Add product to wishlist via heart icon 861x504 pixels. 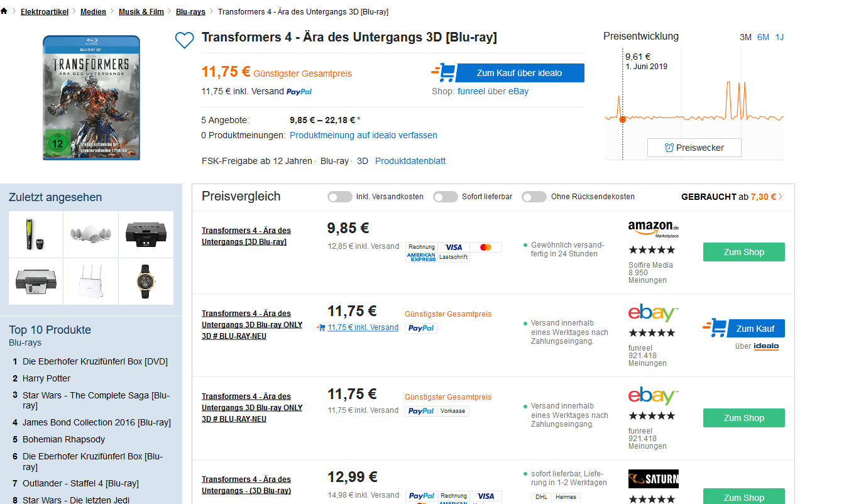(x=184, y=40)
